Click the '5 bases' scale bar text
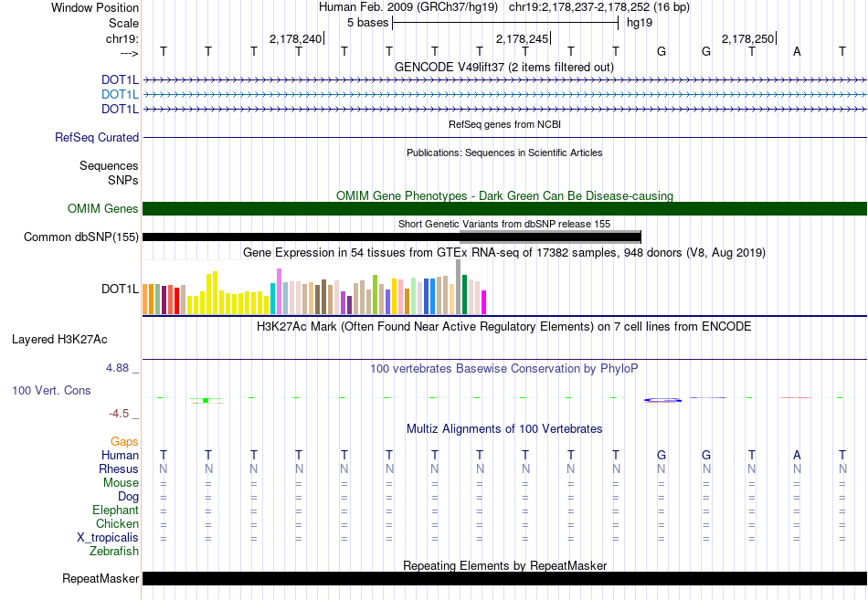The height and width of the screenshot is (600, 868). [367, 23]
